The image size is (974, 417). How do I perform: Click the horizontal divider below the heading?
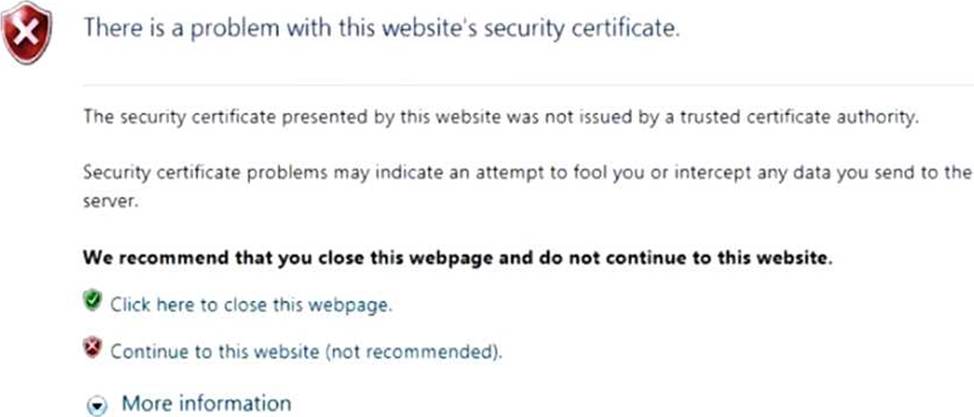point(528,85)
